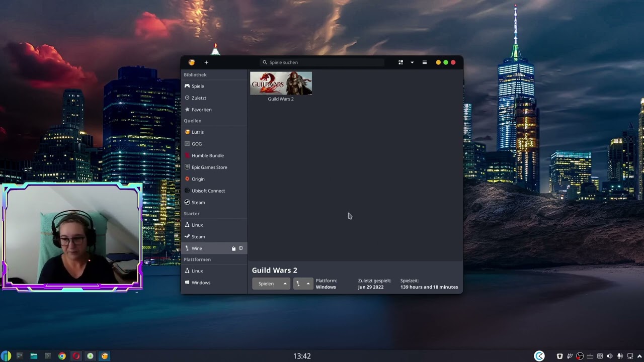Open the Lutris hamburger menu

coord(425,62)
